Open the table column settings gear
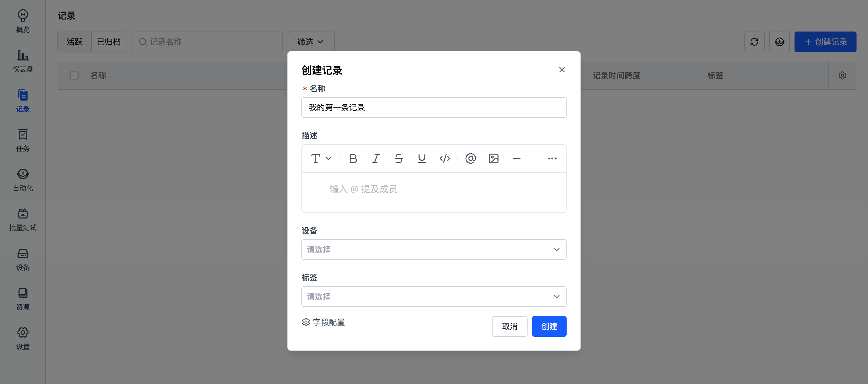The width and height of the screenshot is (868, 384). coord(842,75)
